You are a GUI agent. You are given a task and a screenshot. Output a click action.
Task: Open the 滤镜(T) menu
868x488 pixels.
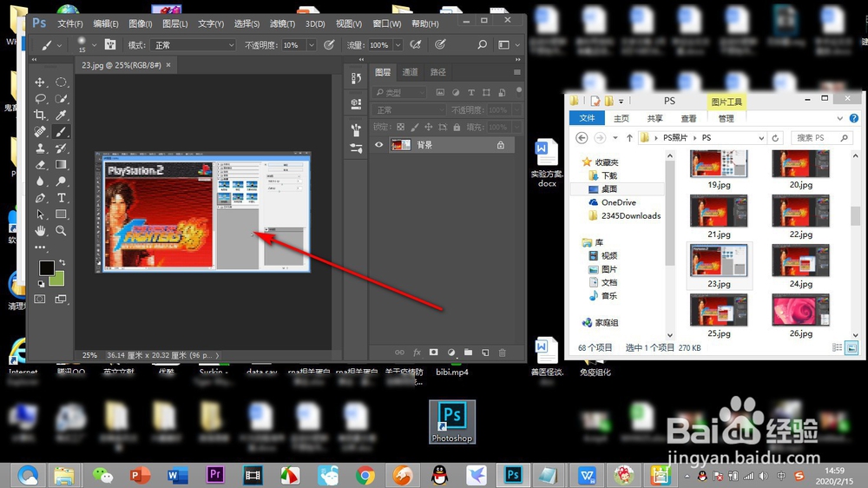pyautogui.click(x=282, y=23)
